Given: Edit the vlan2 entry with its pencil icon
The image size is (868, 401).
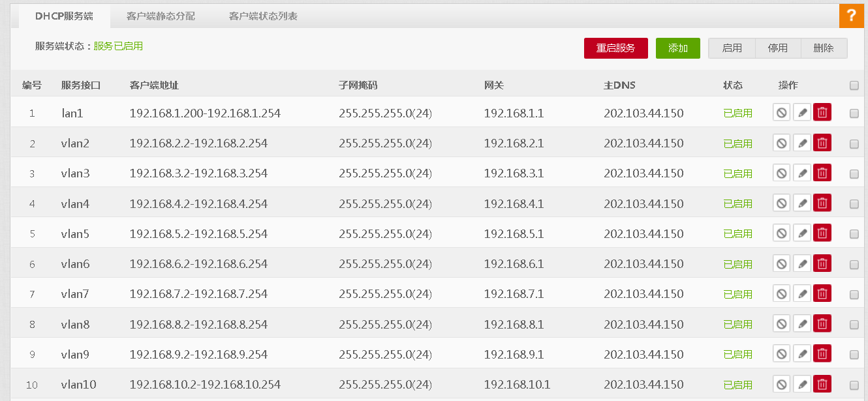Looking at the screenshot, I should tap(802, 143).
